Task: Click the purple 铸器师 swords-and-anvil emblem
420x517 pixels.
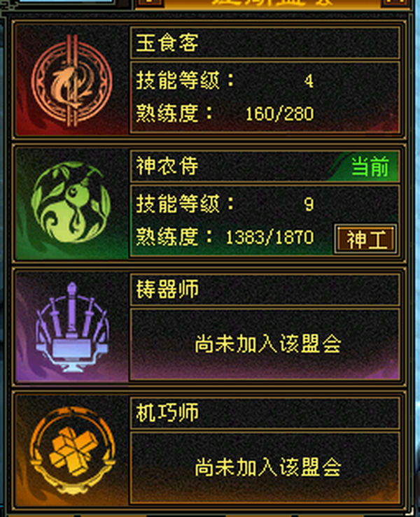Action: point(71,327)
